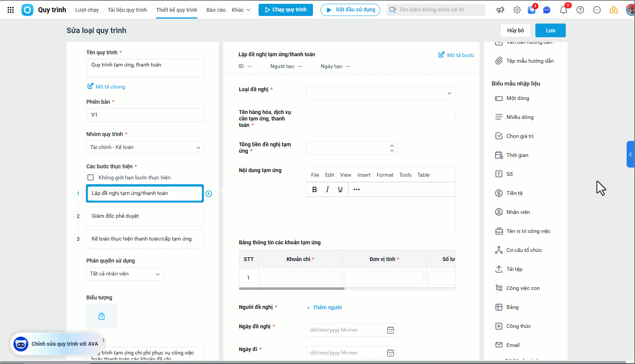This screenshot has height=364, width=635.
Task: Open editor Table menu
Action: pyautogui.click(x=424, y=175)
